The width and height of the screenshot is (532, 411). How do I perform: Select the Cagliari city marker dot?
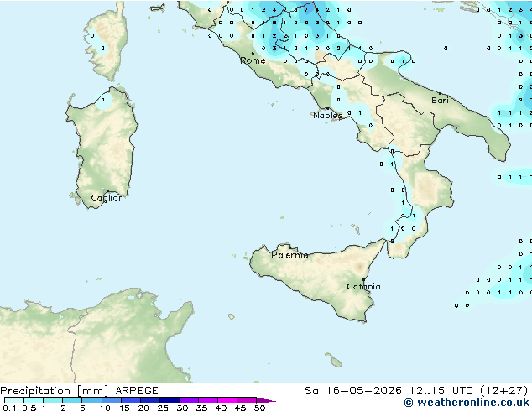(107, 191)
